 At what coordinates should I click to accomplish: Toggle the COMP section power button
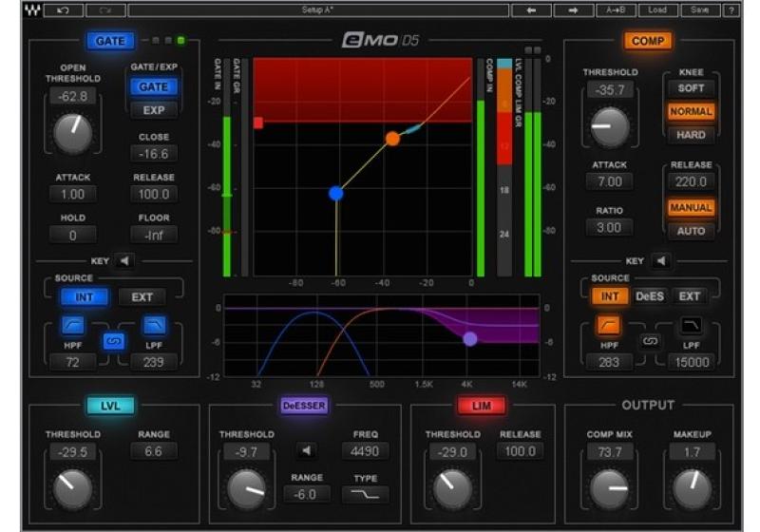[x=648, y=41]
